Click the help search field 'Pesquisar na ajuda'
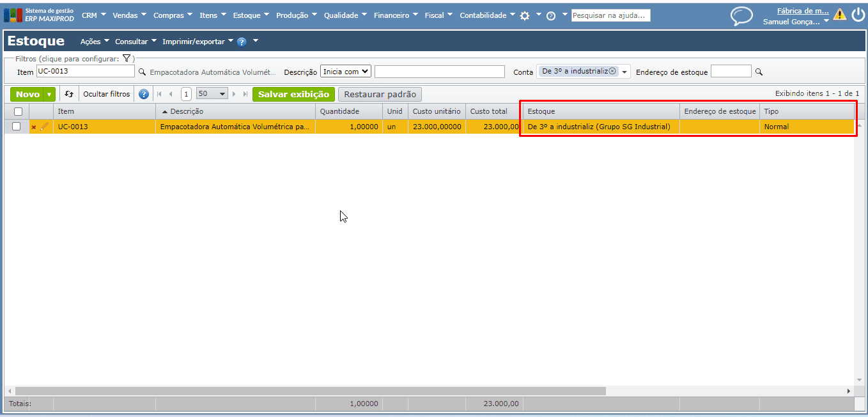This screenshot has height=417, width=868. pos(610,15)
